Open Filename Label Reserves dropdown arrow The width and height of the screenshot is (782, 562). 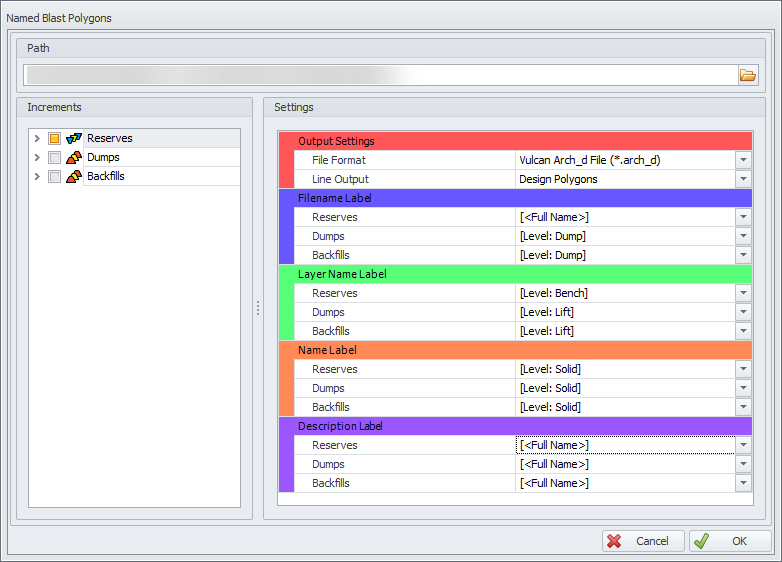coord(743,217)
